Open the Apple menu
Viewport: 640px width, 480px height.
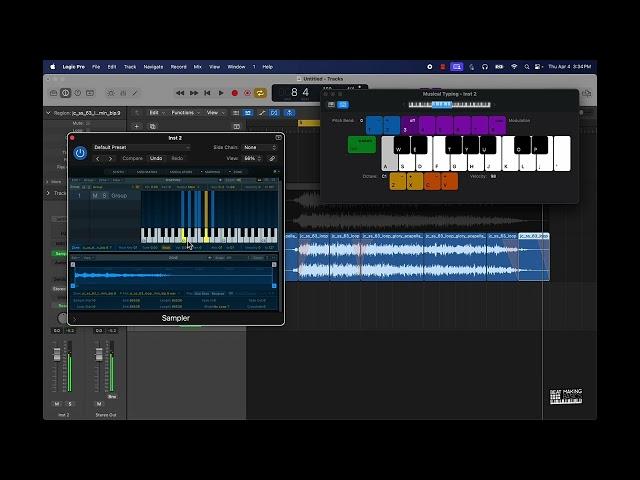53,67
